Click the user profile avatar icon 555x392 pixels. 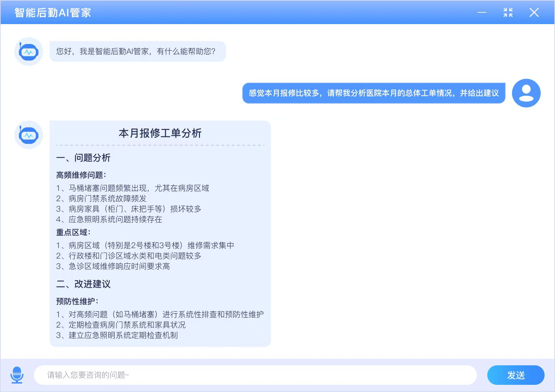[526, 93]
